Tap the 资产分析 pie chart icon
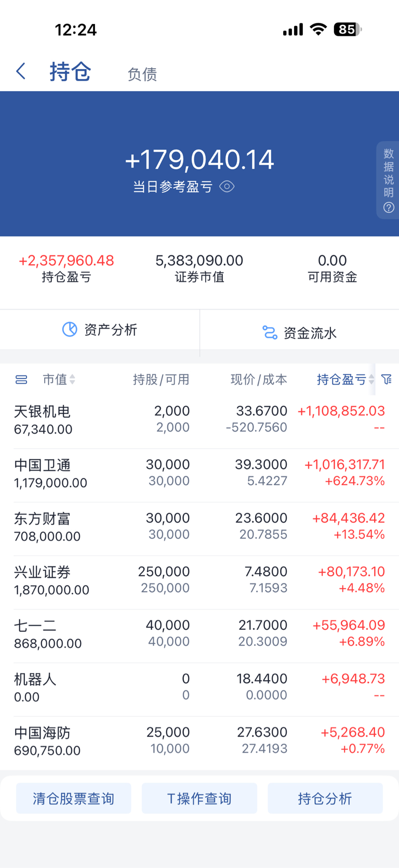Viewport: 399px width, 868px height. point(70,330)
